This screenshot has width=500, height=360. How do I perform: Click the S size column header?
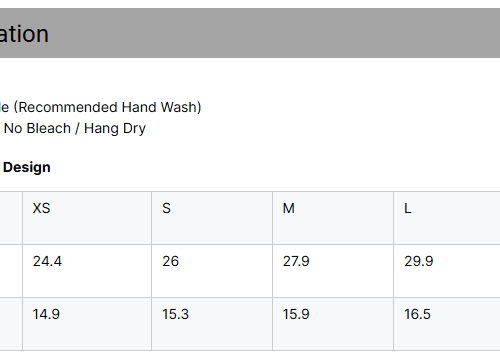(x=212, y=218)
